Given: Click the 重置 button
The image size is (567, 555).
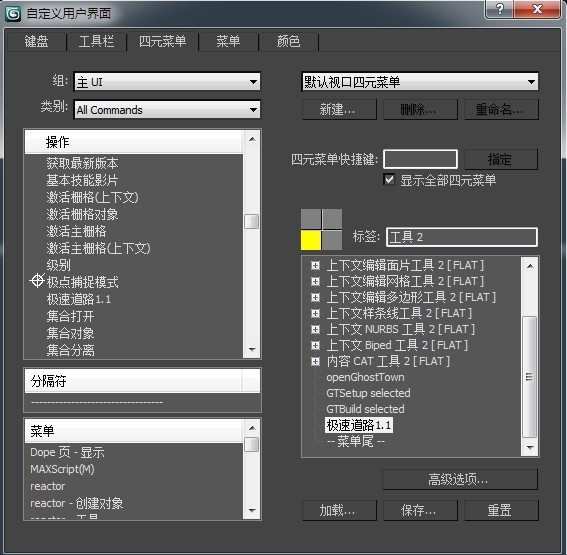Looking at the screenshot, I should pos(501,510).
